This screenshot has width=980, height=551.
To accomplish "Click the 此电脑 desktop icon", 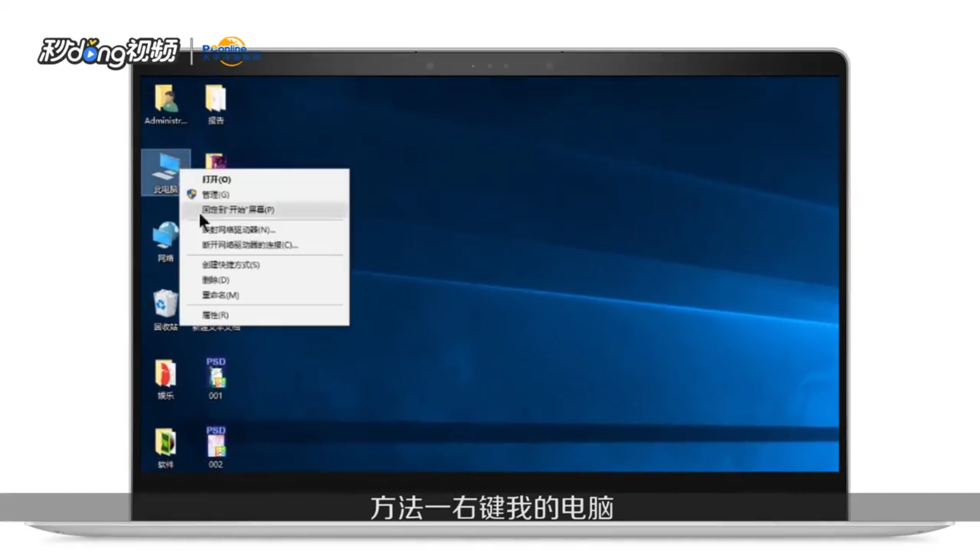I will point(165,172).
